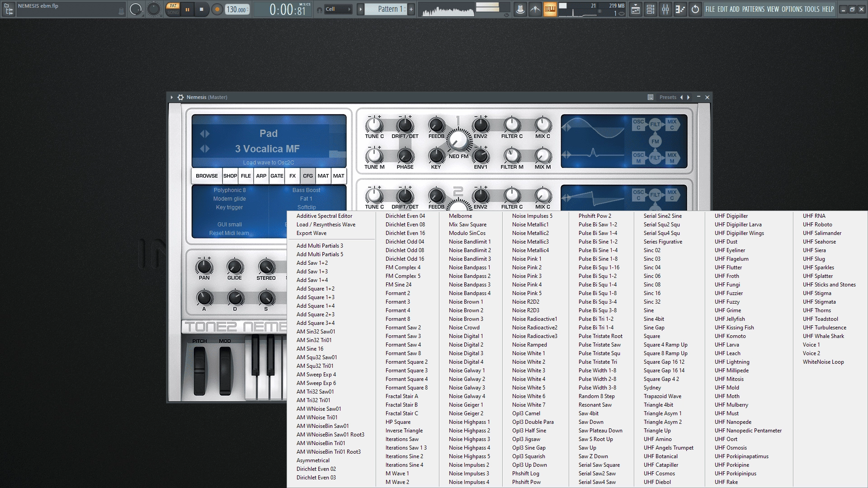Go to next preset with right arrow
Screen dimensions: 868x488
[x=689, y=97]
